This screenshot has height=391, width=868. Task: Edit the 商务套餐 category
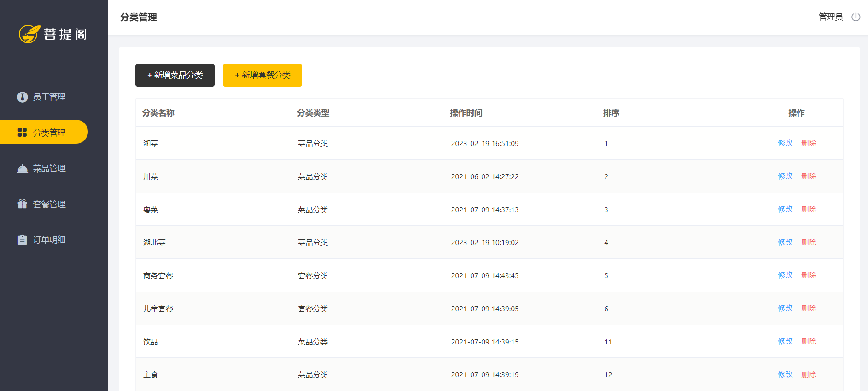pyautogui.click(x=785, y=275)
